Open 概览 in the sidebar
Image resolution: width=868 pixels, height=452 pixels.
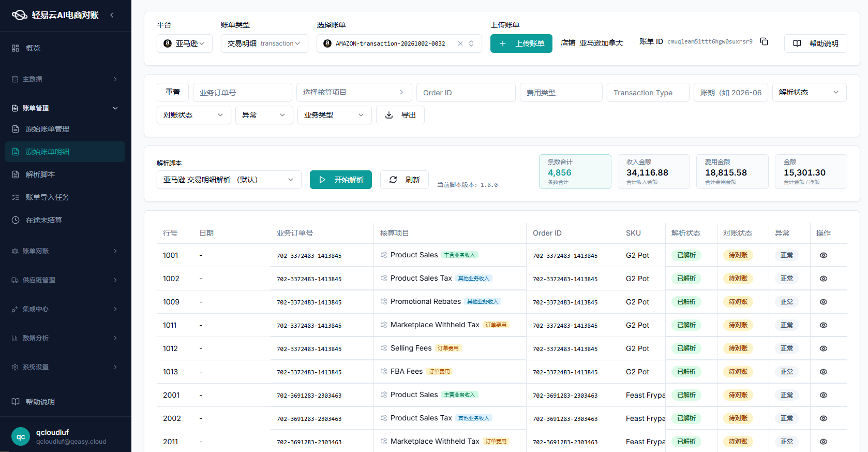click(65, 48)
